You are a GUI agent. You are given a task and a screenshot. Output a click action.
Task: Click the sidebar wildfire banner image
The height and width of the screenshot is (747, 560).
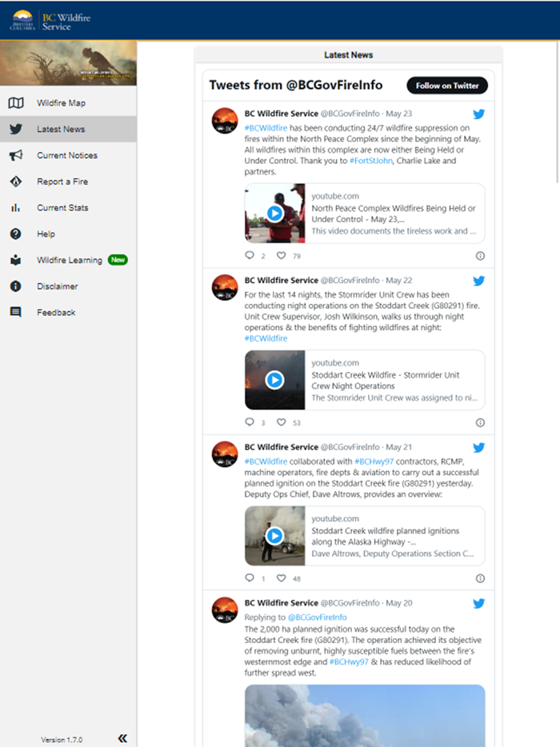pyautogui.click(x=68, y=63)
